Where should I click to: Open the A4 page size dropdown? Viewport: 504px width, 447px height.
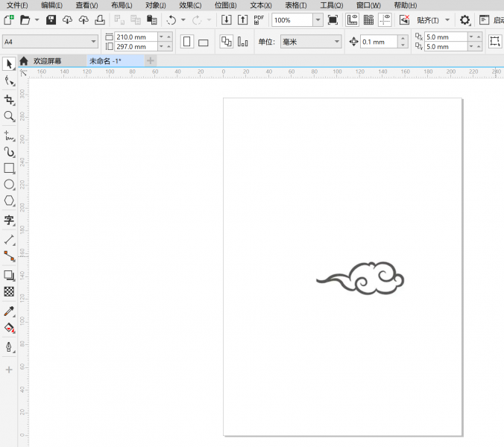(93, 42)
